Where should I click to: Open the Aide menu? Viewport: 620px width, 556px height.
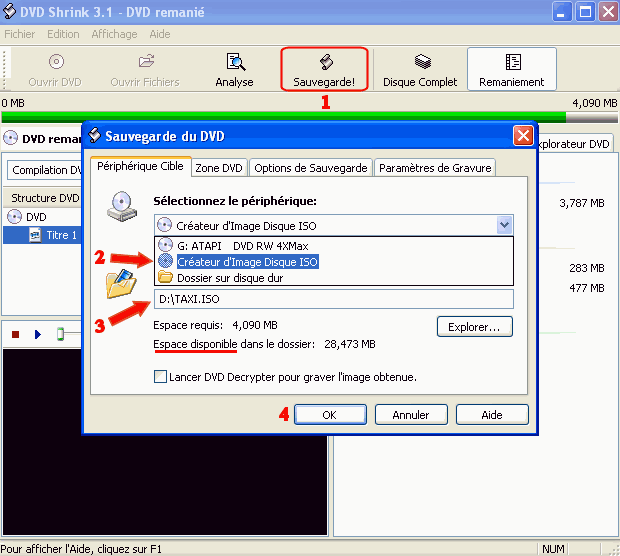(x=160, y=34)
